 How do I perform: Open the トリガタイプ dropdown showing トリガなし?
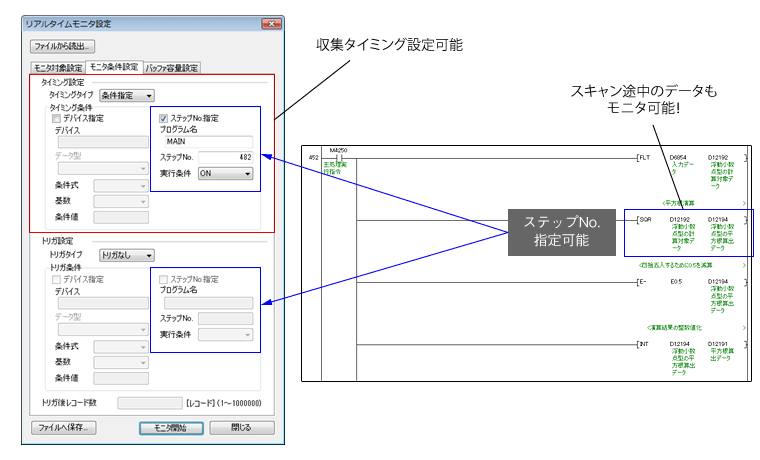point(126,255)
